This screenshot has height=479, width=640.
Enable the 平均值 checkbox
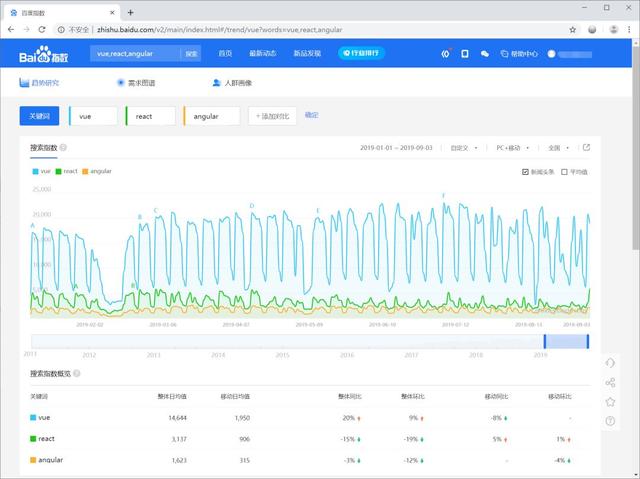[x=564, y=172]
